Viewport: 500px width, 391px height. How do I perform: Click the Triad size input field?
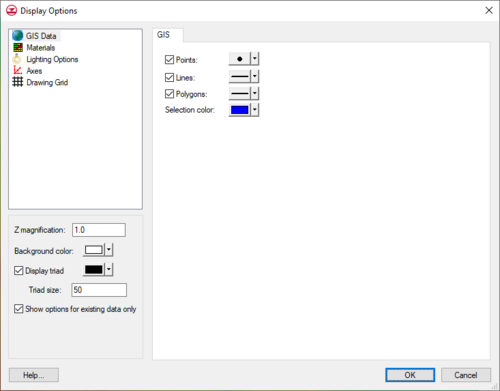(99, 290)
